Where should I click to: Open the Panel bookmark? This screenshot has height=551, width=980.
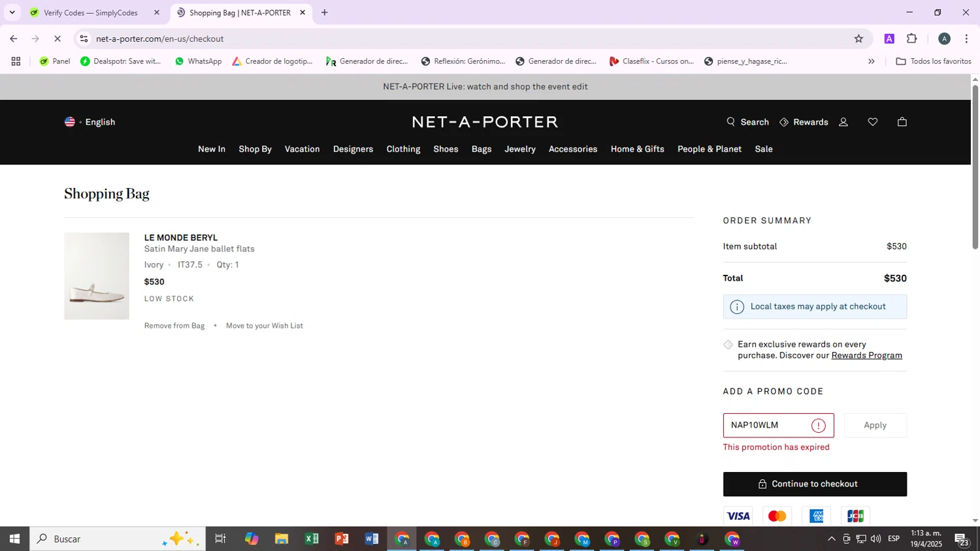(x=54, y=61)
